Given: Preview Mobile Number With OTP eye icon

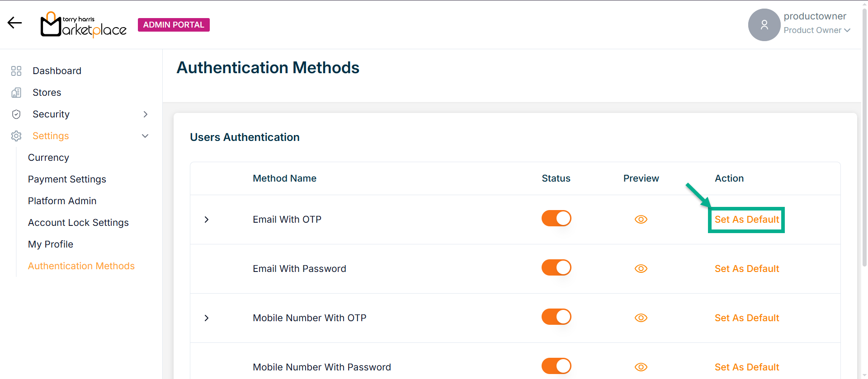Looking at the screenshot, I should tap(641, 318).
